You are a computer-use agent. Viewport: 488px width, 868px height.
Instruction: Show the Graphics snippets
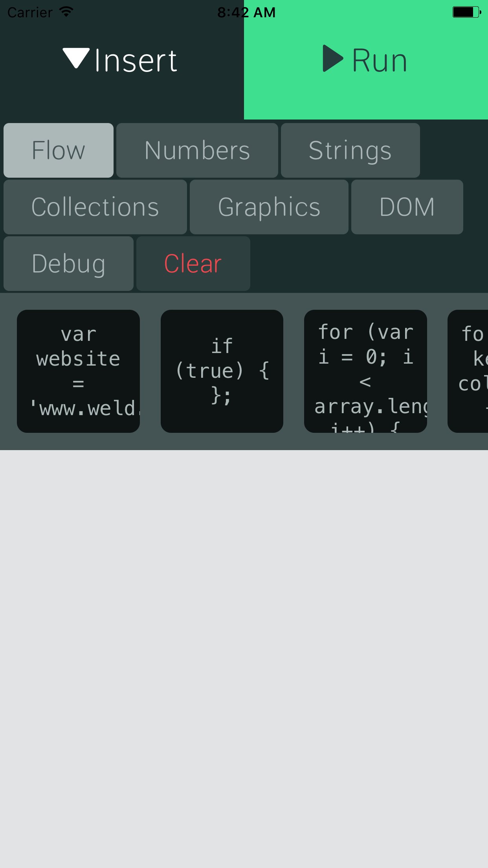coord(269,207)
